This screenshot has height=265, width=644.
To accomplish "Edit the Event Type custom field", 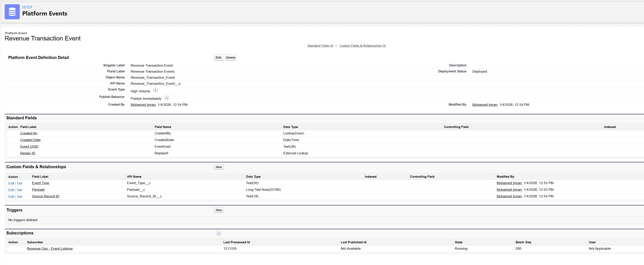I will (11, 183).
